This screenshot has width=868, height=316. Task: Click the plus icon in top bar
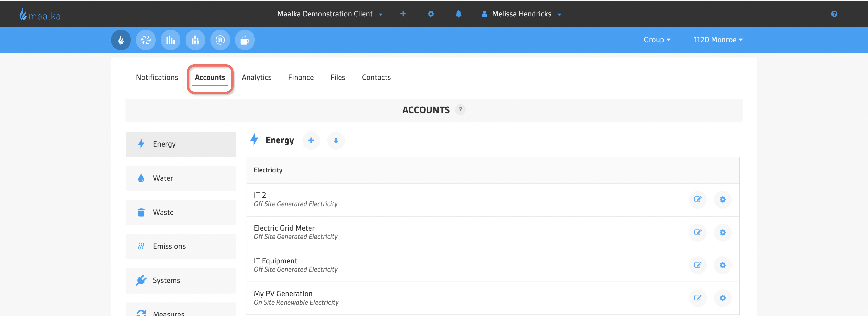(403, 14)
